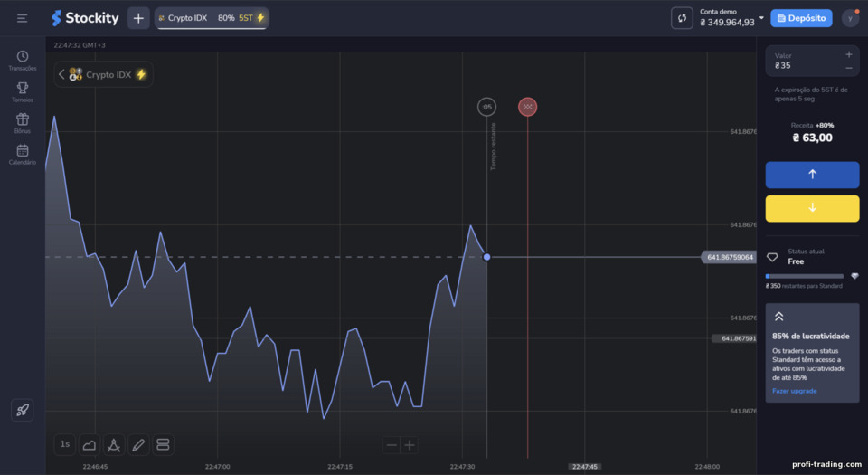The height and width of the screenshot is (475, 868).
Task: Click the swap account refresh icon
Action: 682,18
